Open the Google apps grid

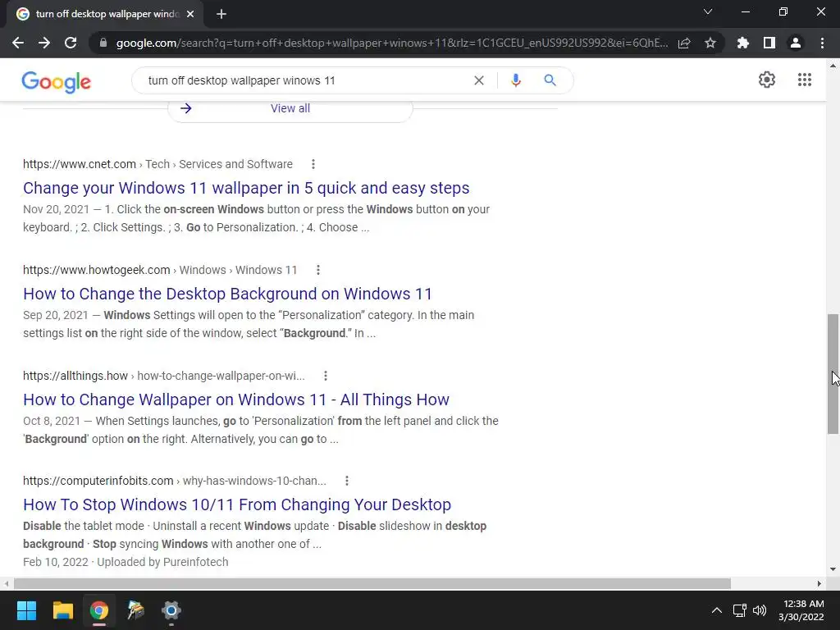804,80
